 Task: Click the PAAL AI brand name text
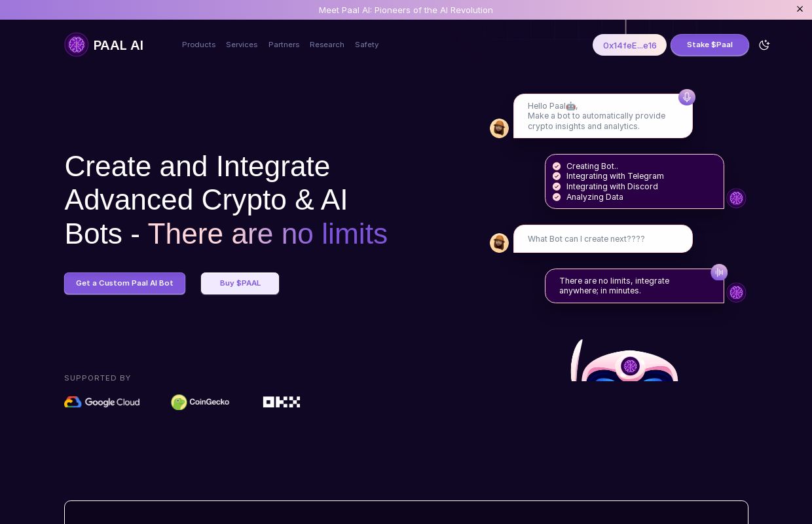click(118, 45)
